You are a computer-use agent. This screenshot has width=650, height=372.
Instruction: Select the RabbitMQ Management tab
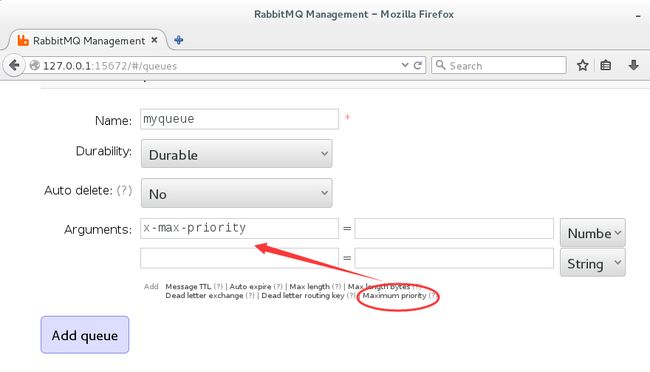[88, 40]
